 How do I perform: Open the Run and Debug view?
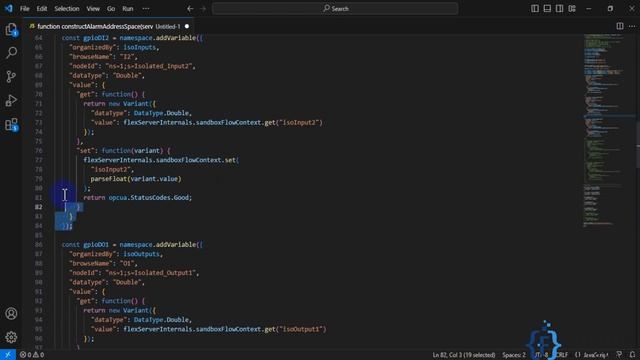pos(11,100)
